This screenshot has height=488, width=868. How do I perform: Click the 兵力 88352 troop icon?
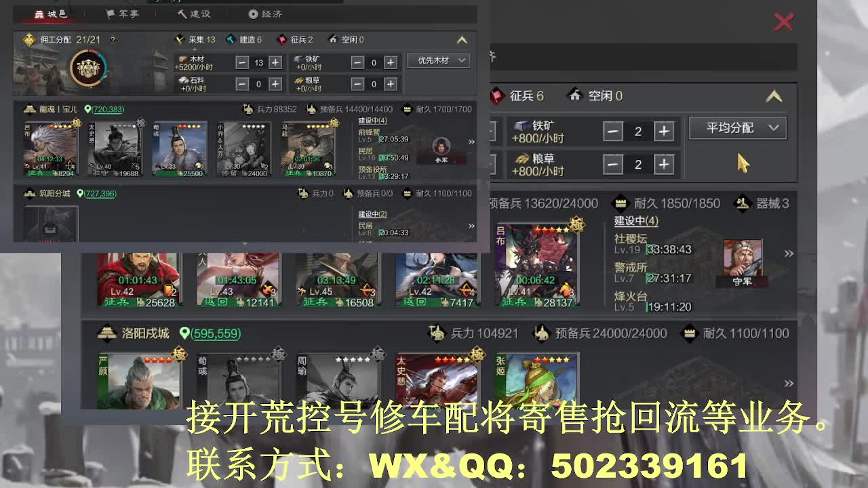248,109
